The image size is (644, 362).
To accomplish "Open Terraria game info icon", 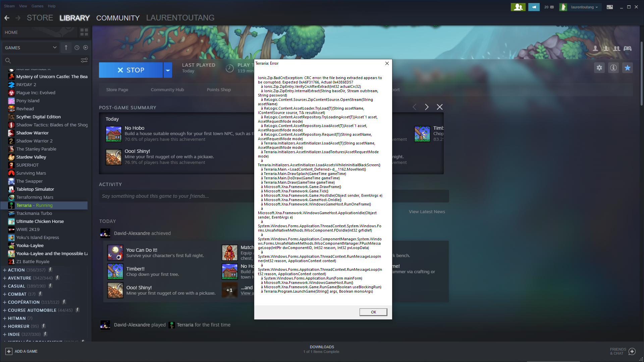I will 613,68.
